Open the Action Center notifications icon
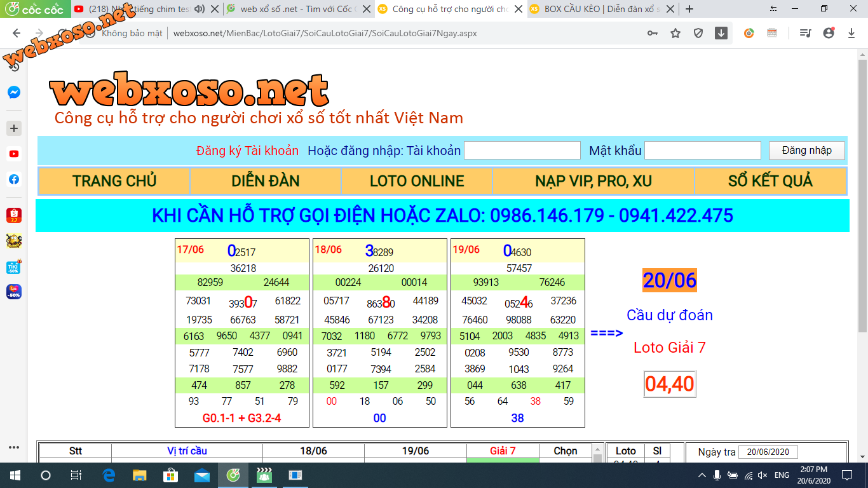 (x=847, y=475)
